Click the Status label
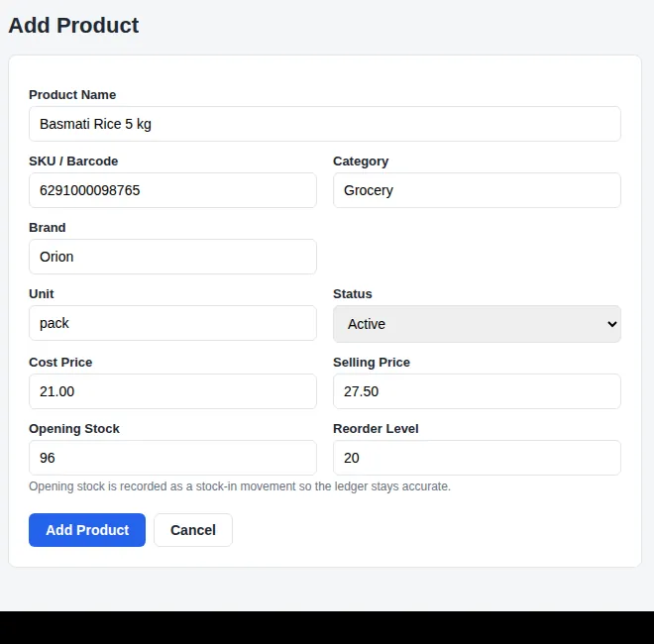This screenshot has width=654, height=644. pyautogui.click(x=353, y=293)
